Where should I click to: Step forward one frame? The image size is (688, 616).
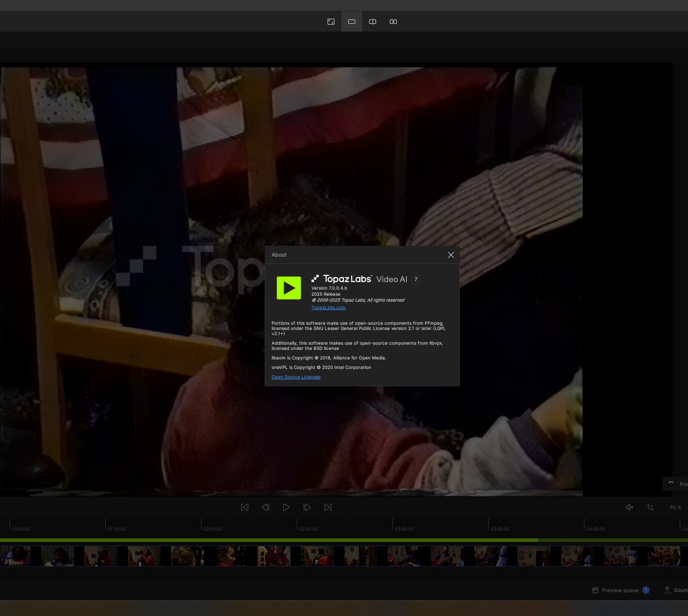pyautogui.click(x=307, y=507)
